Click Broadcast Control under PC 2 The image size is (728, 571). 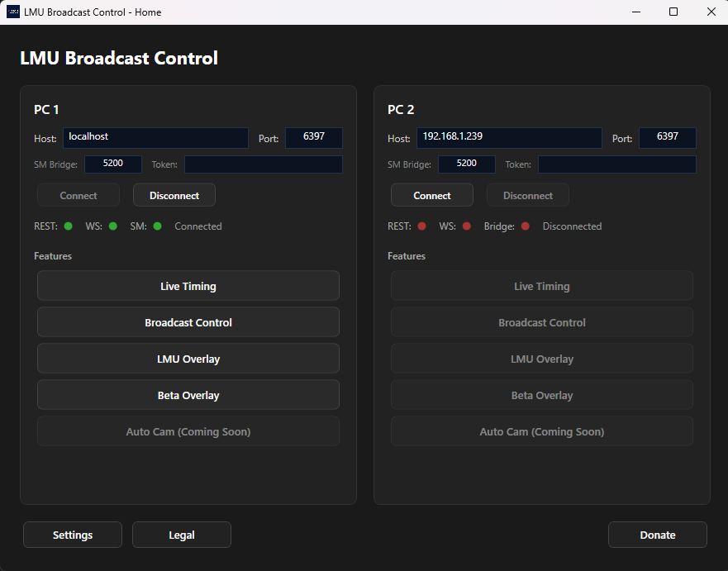click(542, 322)
